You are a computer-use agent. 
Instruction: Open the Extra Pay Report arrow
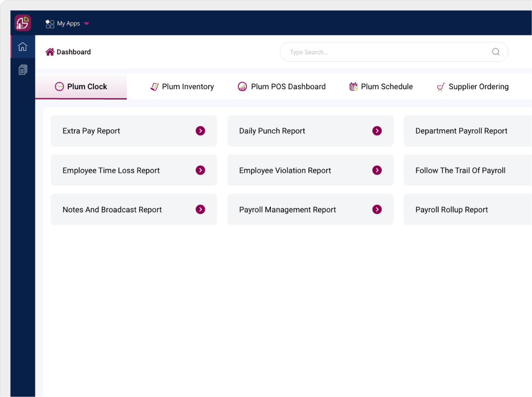tap(200, 131)
